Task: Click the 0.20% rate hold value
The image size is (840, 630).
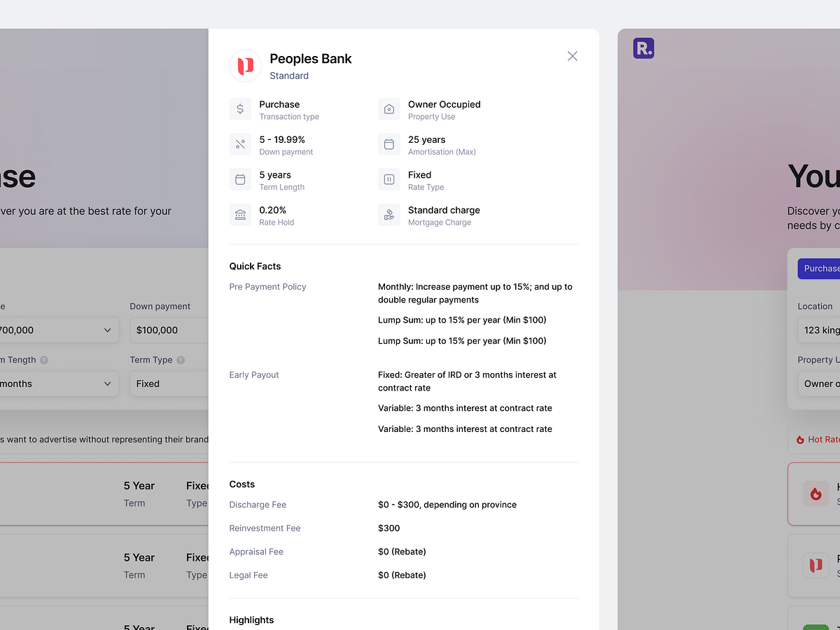Action: (273, 210)
